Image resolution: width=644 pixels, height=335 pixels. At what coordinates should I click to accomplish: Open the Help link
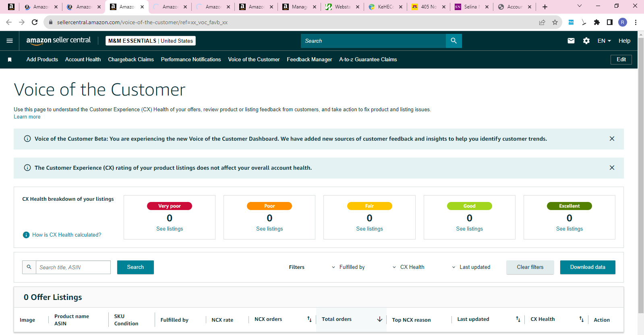click(x=624, y=41)
